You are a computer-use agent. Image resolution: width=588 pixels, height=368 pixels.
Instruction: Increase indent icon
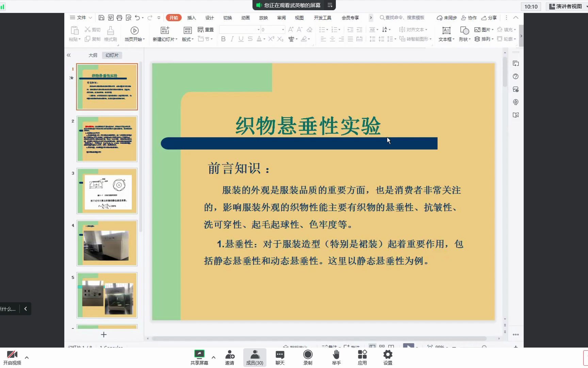359,30
